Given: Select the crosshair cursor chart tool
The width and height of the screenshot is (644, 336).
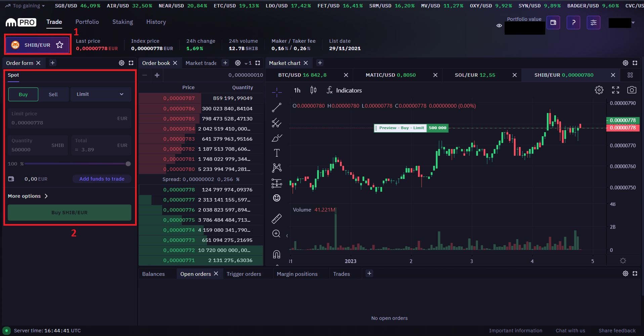Looking at the screenshot, I should [x=276, y=92].
